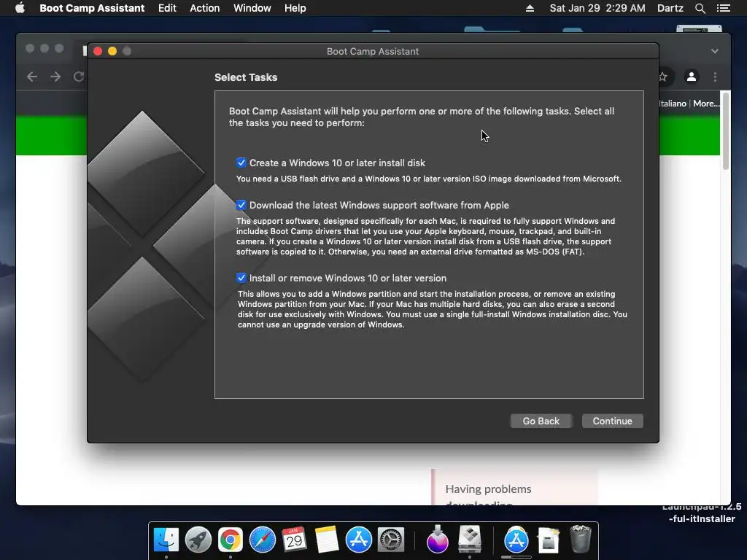Image resolution: width=747 pixels, height=560 pixels.
Task: Open Chrome three-dot menu
Action: pyautogui.click(x=715, y=77)
